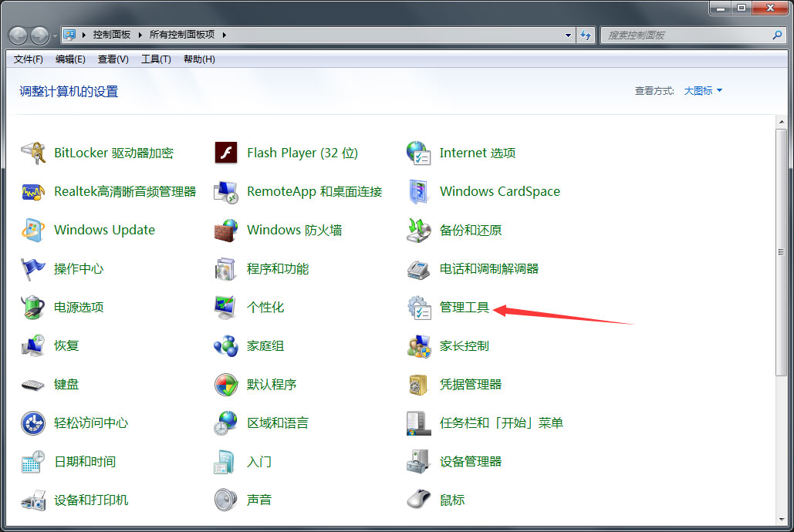794x532 pixels.
Task: Click the search magnifier icon
Action: [777, 35]
